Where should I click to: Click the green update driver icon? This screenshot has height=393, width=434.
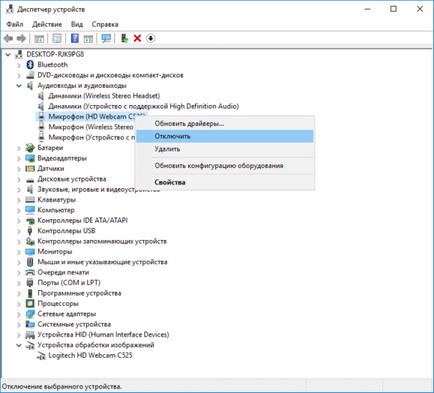124,38
